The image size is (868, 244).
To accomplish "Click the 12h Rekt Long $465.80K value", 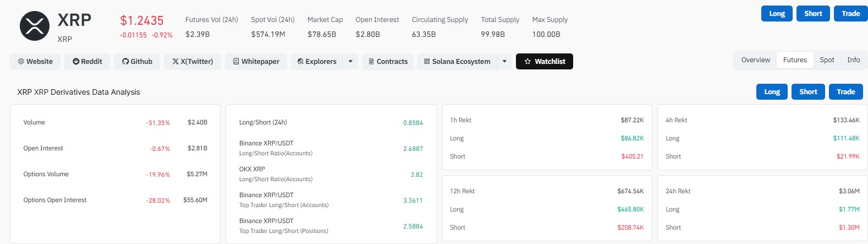I will 630,209.
